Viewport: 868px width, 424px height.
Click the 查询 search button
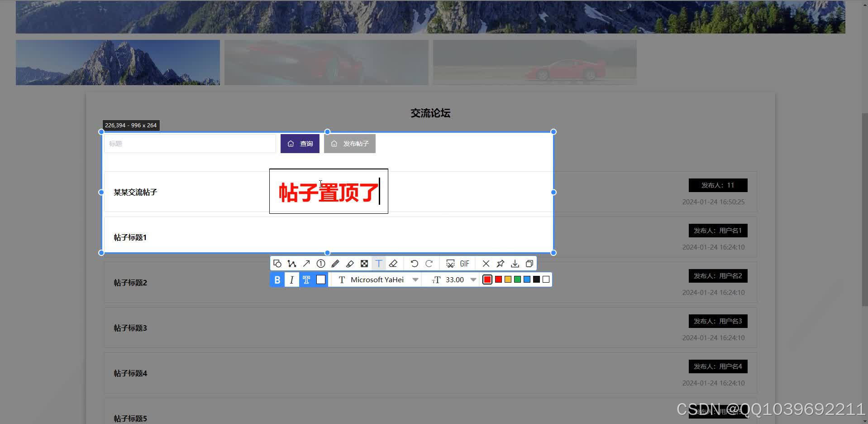coord(300,143)
